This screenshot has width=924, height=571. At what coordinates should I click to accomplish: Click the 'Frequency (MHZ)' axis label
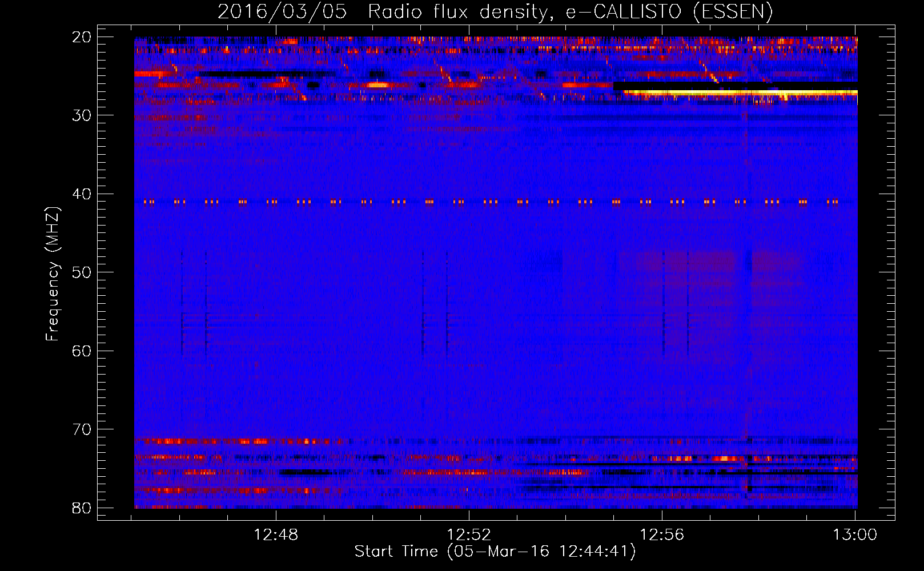tap(53, 274)
